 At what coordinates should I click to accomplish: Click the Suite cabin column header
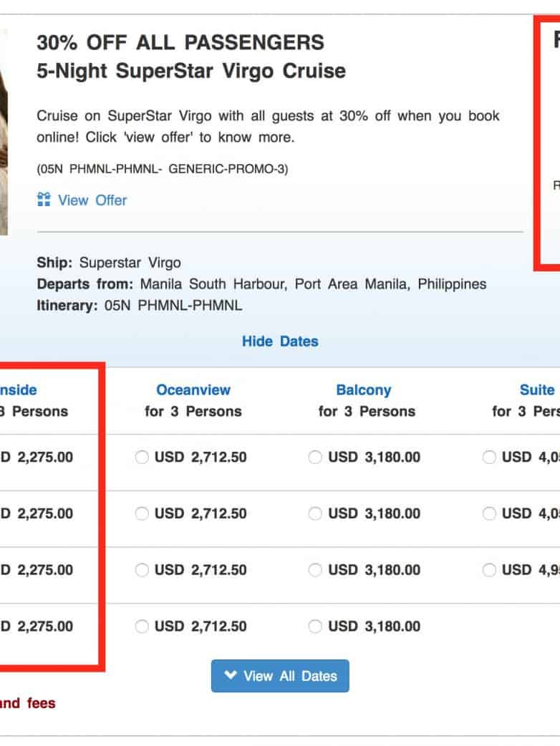point(536,390)
